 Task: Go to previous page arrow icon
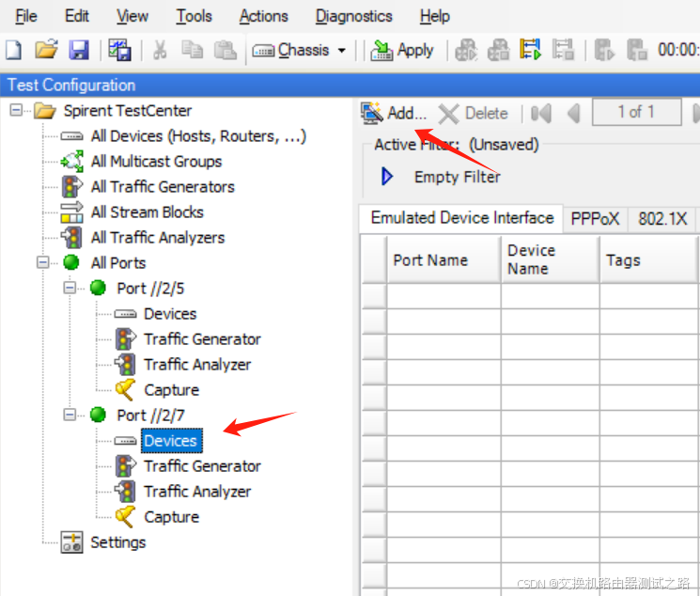[x=574, y=114]
